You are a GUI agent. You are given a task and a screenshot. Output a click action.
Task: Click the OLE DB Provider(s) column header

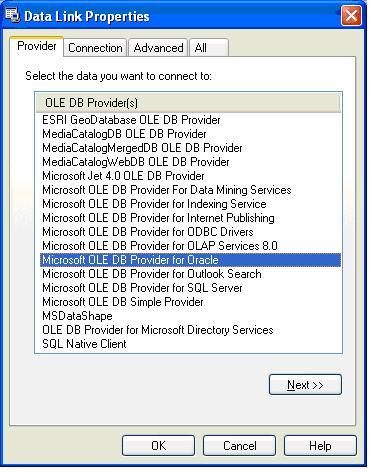pos(188,103)
